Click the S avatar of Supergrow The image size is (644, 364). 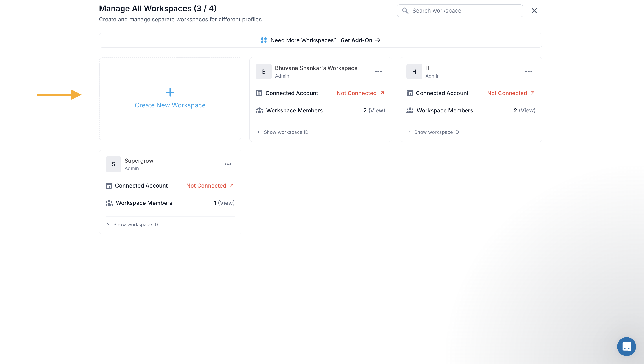point(113,164)
